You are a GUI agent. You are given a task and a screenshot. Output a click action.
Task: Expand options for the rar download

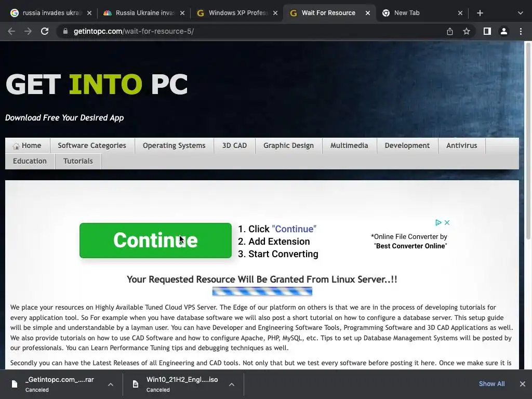coord(111,384)
